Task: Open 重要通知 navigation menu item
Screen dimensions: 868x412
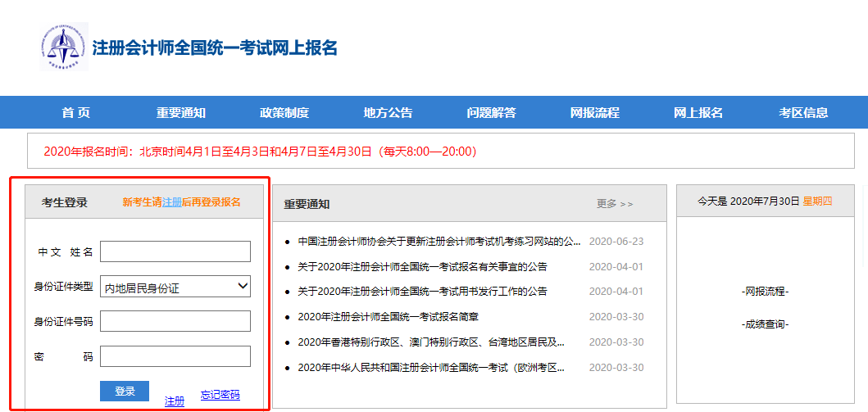Action: [x=180, y=113]
